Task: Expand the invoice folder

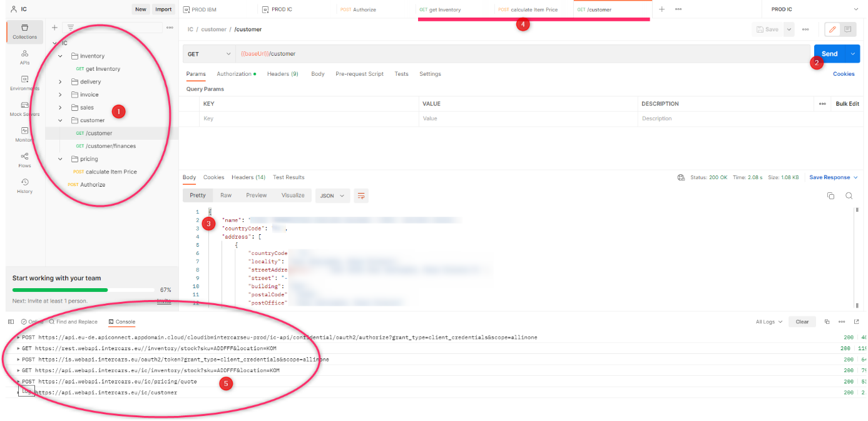Action: tap(60, 95)
